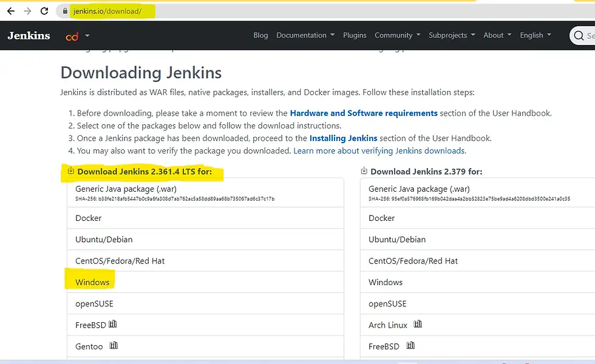The height and width of the screenshot is (364, 595).
Task: Reload the page with refresh icon
Action: point(44,11)
